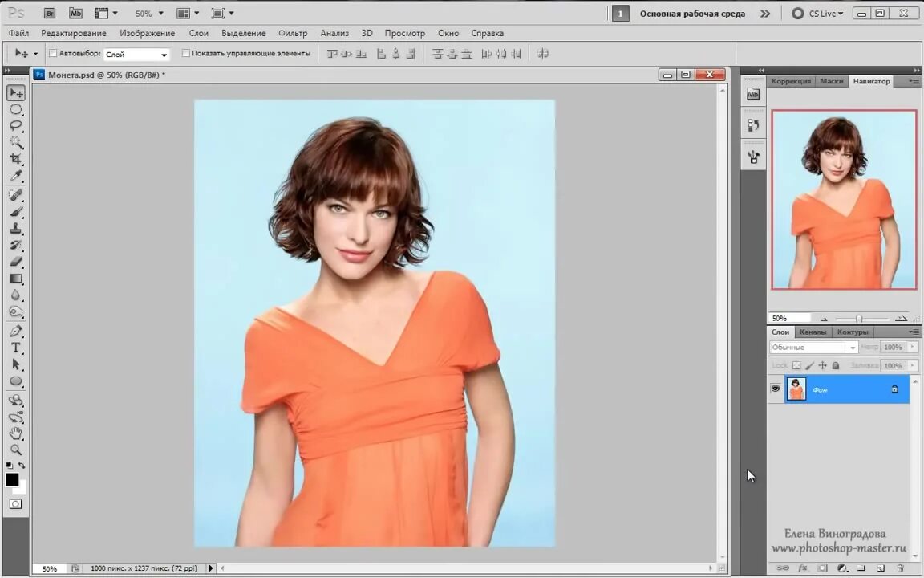Select the Ellipse shape tool
The image size is (924, 578).
16,381
